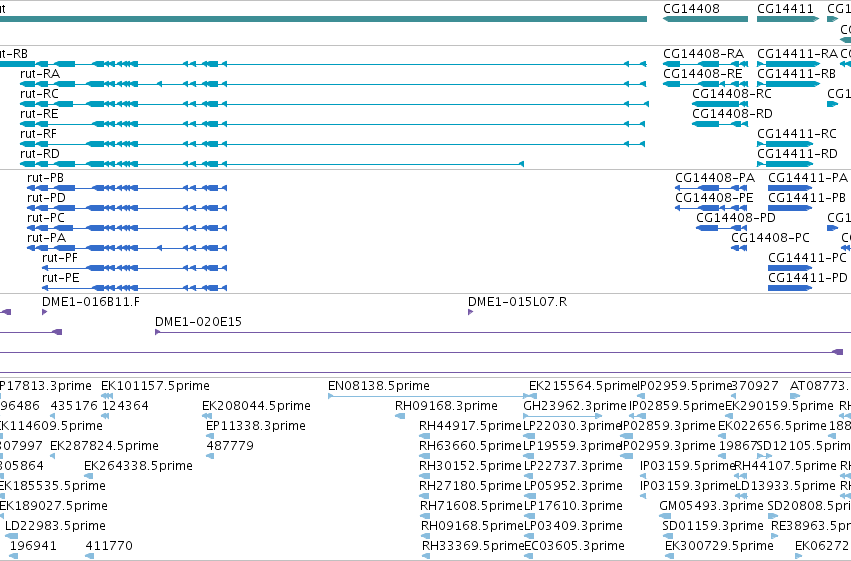
Task: Open the LP17610.3prime EST label
Action: pyautogui.click(x=573, y=507)
